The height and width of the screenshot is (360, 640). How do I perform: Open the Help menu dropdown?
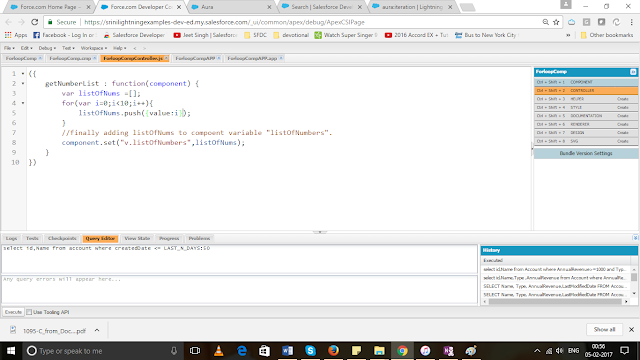click(x=120, y=48)
